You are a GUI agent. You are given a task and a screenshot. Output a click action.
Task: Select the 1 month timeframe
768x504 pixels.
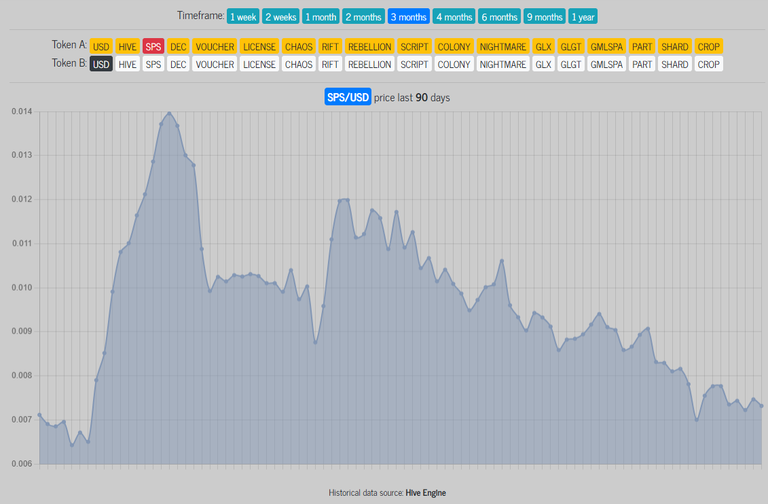pyautogui.click(x=321, y=17)
